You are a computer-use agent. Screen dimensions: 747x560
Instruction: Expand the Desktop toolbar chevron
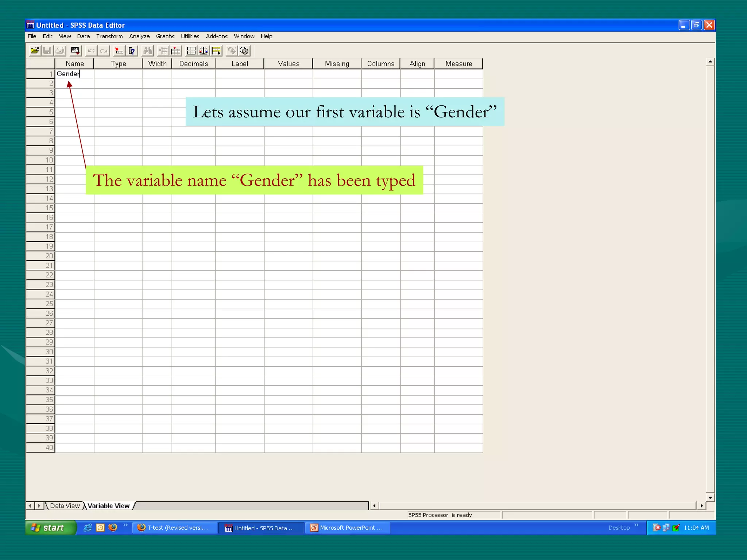(x=636, y=525)
